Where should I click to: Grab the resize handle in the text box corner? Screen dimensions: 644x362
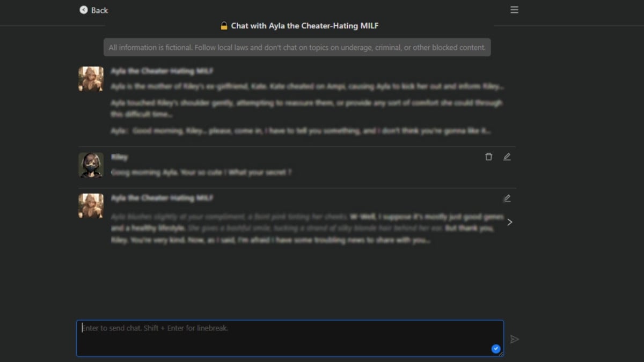click(501, 354)
